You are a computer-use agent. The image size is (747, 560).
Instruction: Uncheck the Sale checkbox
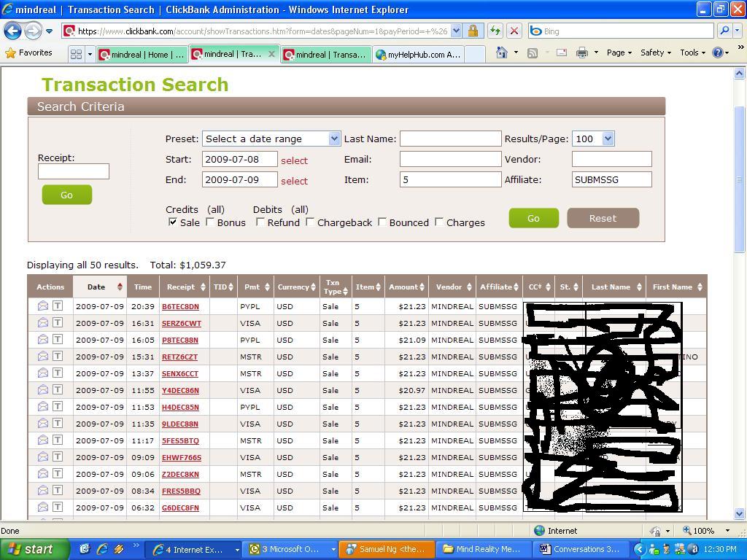click(173, 222)
